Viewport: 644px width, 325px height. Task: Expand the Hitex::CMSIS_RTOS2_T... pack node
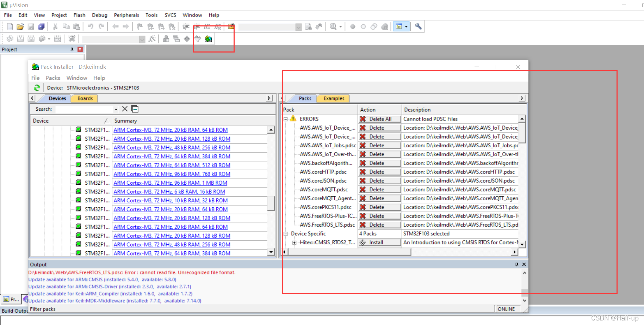coord(294,243)
